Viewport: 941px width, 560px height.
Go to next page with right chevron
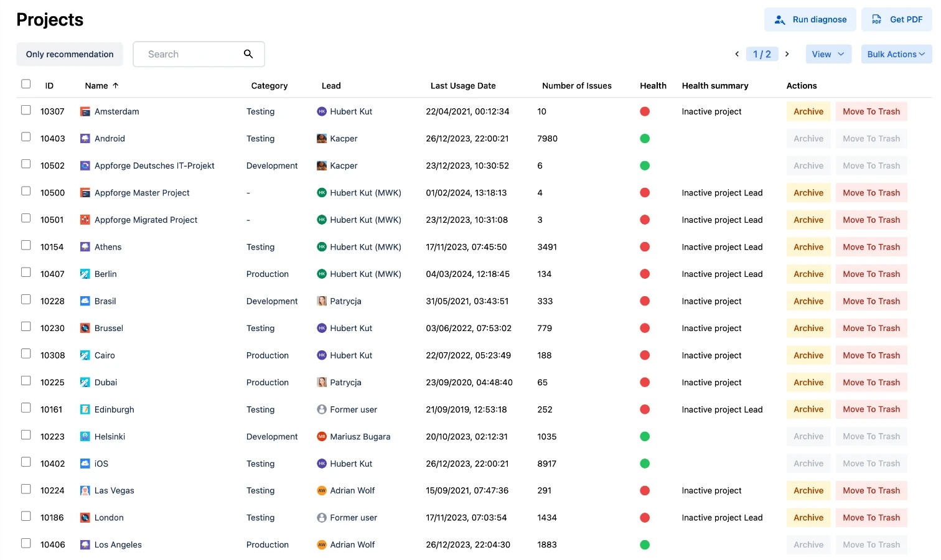787,54
